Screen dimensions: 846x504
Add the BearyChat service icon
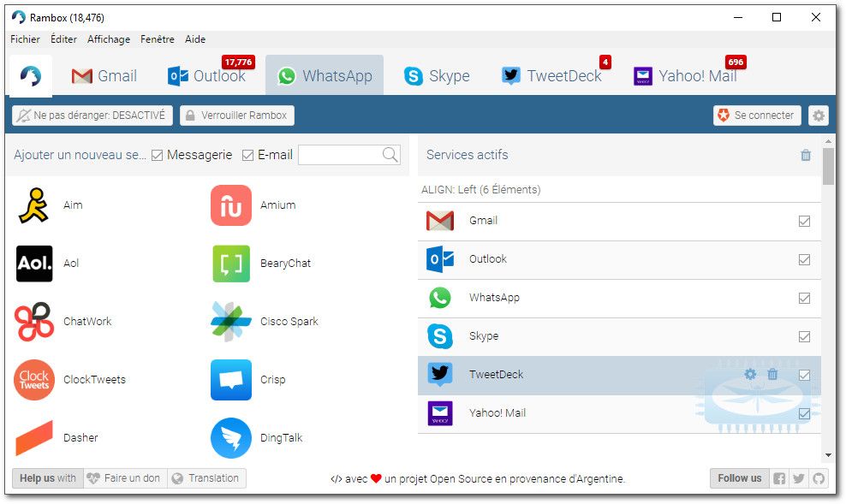click(x=231, y=264)
